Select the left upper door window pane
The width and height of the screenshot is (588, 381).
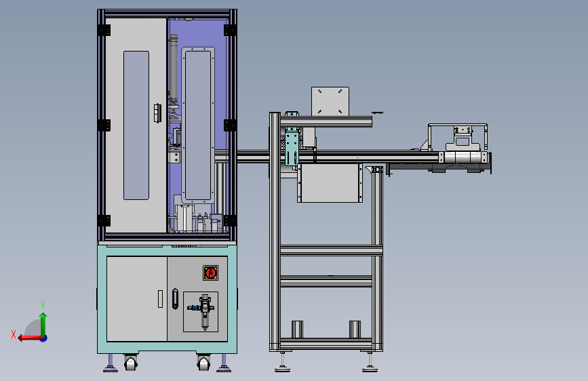coord(136,125)
